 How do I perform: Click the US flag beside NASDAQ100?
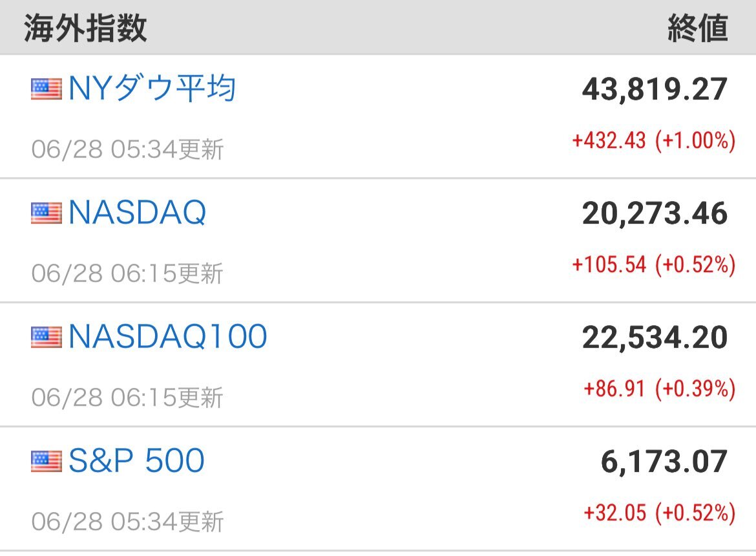pos(47,337)
